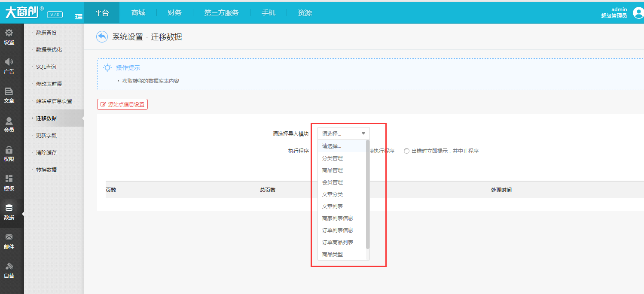Toggle the sidebar collapse icon beside V2.0
Image resolution: width=644 pixels, height=294 pixels.
point(79,16)
